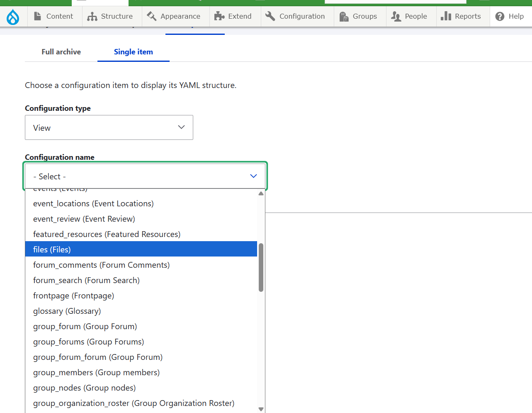Open the Help question mark icon

click(x=500, y=16)
